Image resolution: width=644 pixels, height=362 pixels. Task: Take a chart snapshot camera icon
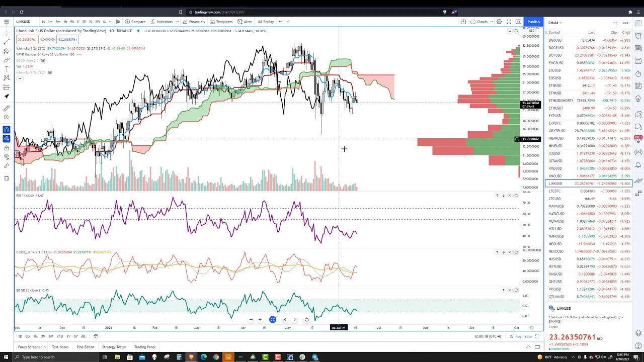(x=518, y=22)
